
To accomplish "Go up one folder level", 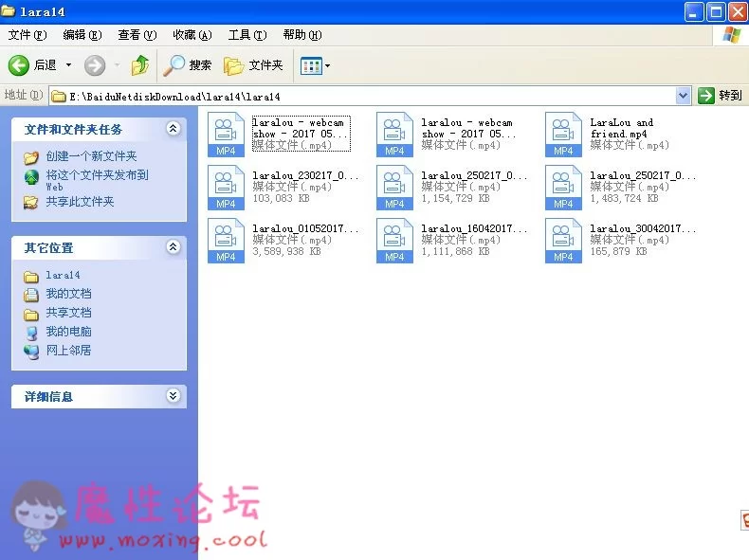I will [140, 65].
